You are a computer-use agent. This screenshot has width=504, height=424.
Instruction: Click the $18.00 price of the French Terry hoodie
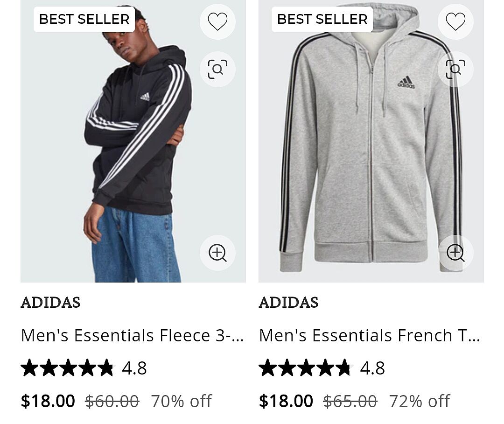pos(286,401)
